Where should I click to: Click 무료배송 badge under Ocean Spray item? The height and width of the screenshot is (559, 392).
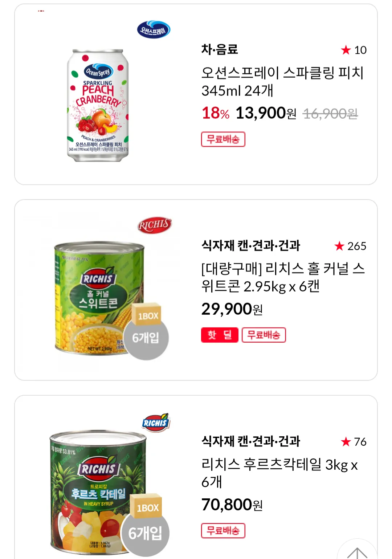click(223, 139)
